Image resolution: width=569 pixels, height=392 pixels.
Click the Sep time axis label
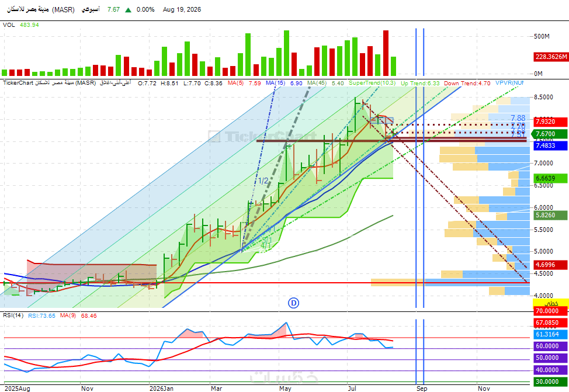[422, 388]
